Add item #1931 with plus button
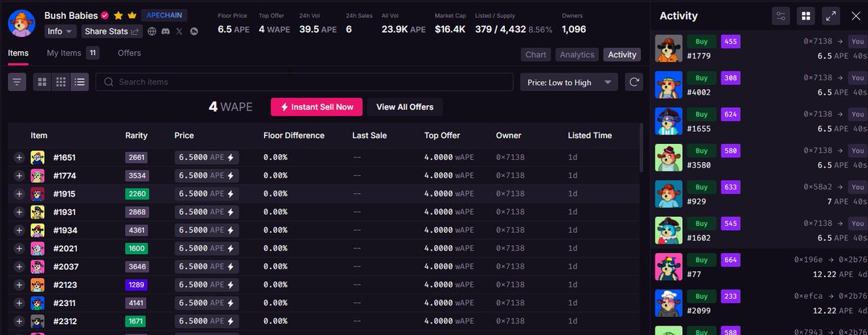Viewport: 868px width, 335px height. (19, 212)
